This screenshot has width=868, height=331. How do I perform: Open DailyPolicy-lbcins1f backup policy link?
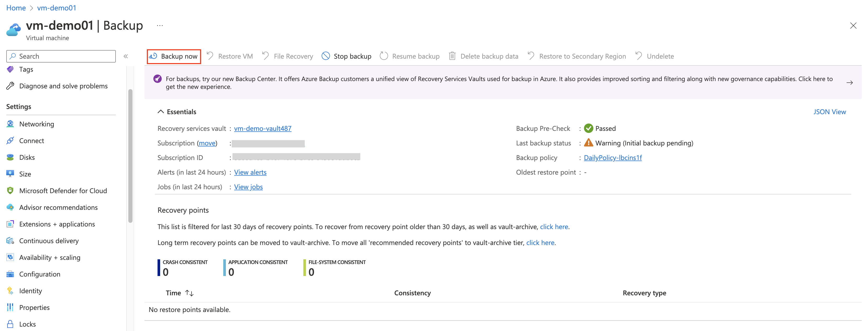(612, 158)
